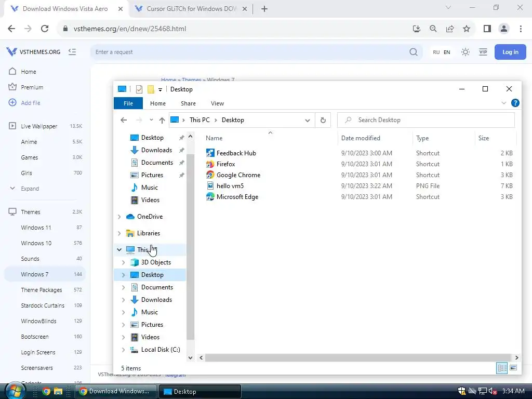The image size is (532, 399).
Task: Collapse the VSThemes sidebar menu icon
Action: coord(72,52)
